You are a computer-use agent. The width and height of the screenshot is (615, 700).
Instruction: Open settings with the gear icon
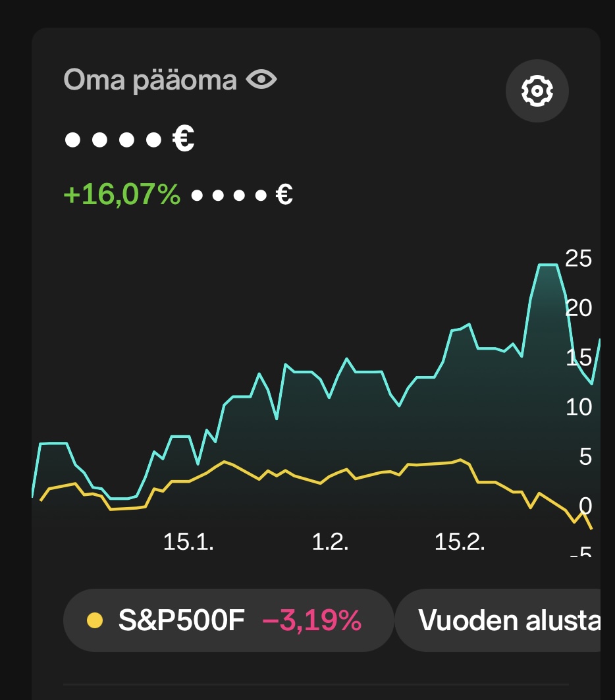pyautogui.click(x=537, y=91)
